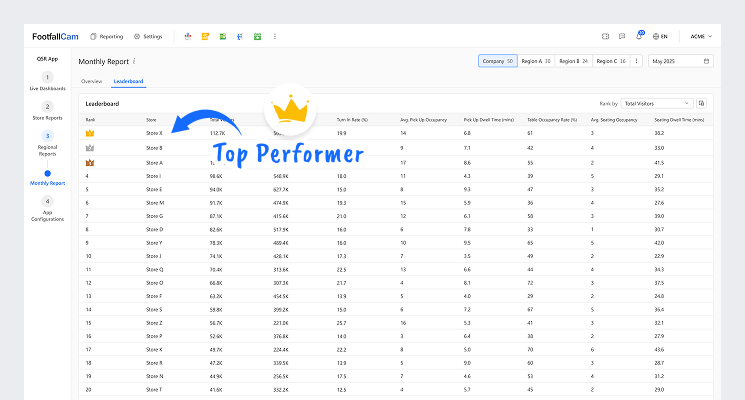Open step 4 App Configurations
This screenshot has width=745, height=400.
[x=48, y=209]
